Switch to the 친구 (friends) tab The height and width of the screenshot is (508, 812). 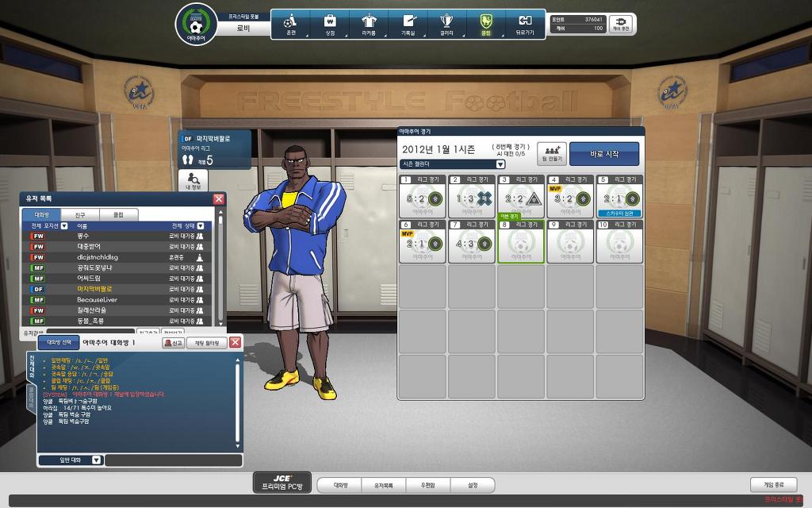80,214
